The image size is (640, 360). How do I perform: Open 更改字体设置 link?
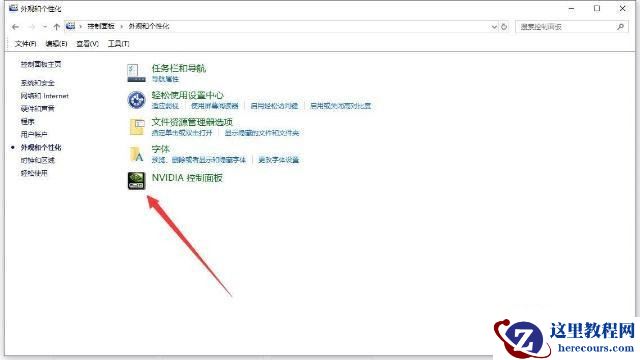pos(279,160)
